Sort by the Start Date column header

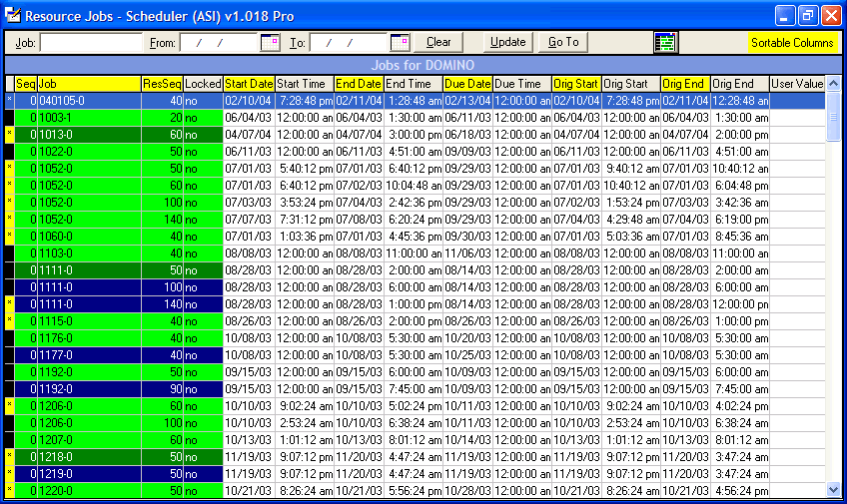click(249, 84)
